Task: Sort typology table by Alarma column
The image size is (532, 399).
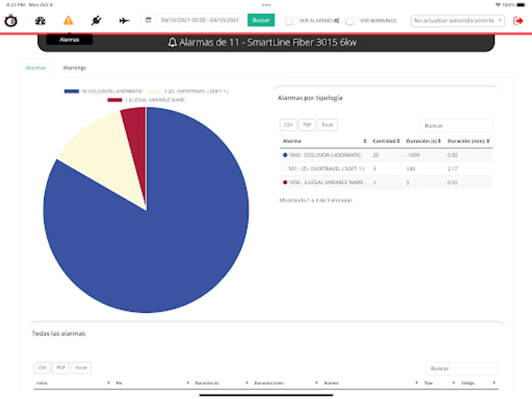Action: point(325,141)
